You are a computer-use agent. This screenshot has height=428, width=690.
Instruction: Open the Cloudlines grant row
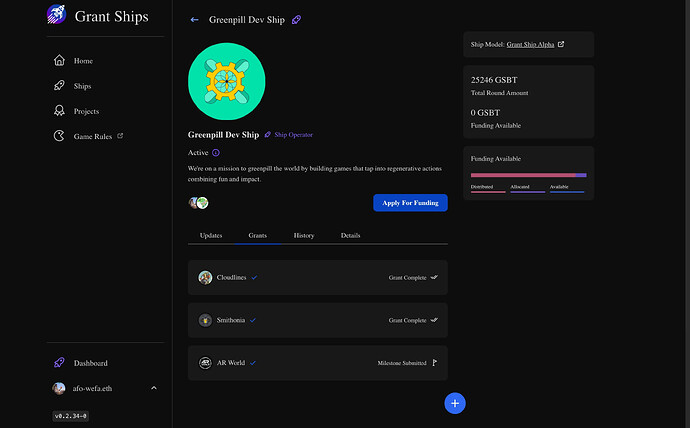coord(318,277)
